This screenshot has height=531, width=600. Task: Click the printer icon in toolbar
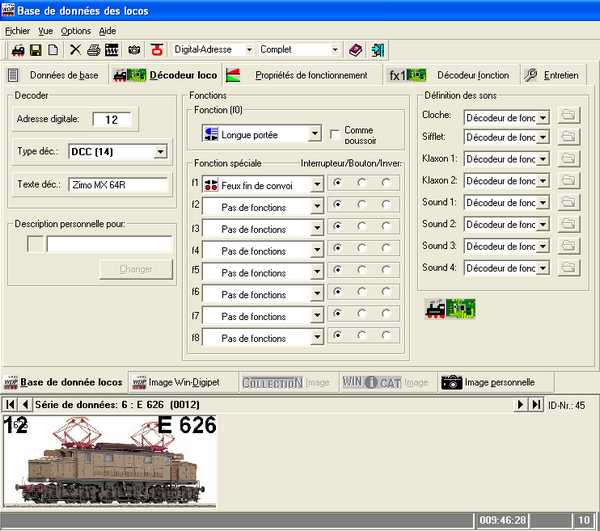tap(93, 49)
